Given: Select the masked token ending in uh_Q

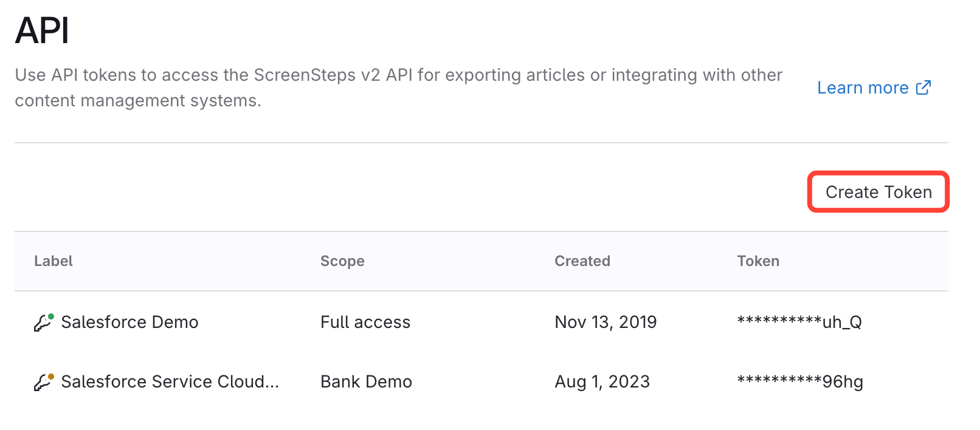Looking at the screenshot, I should click(x=799, y=322).
